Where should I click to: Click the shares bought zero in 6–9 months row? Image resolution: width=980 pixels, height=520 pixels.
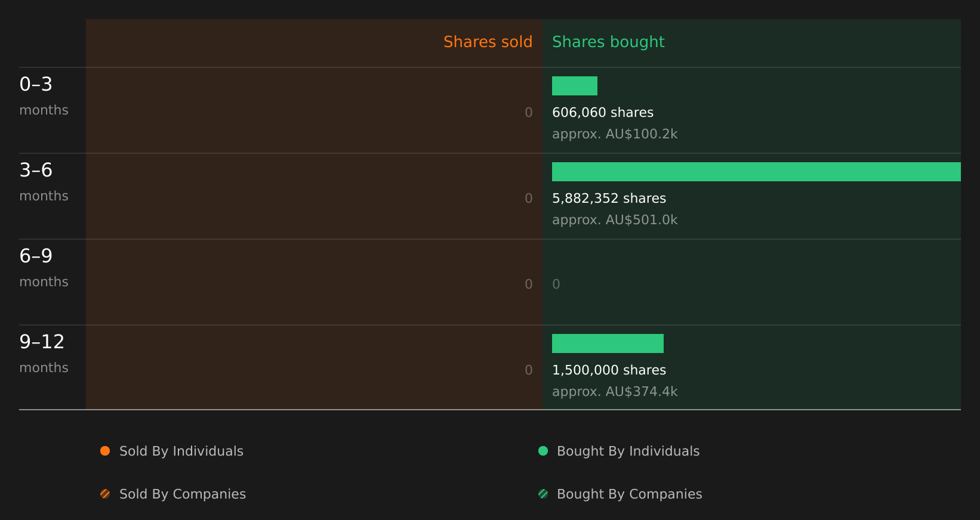click(556, 284)
